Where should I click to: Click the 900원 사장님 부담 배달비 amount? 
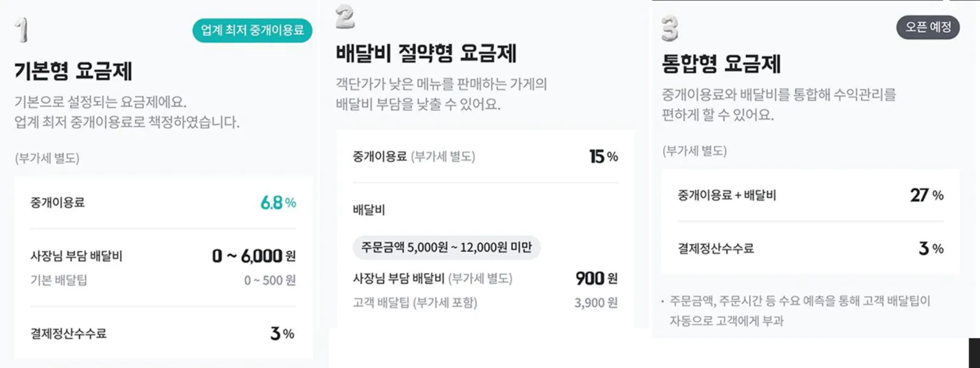[596, 279]
